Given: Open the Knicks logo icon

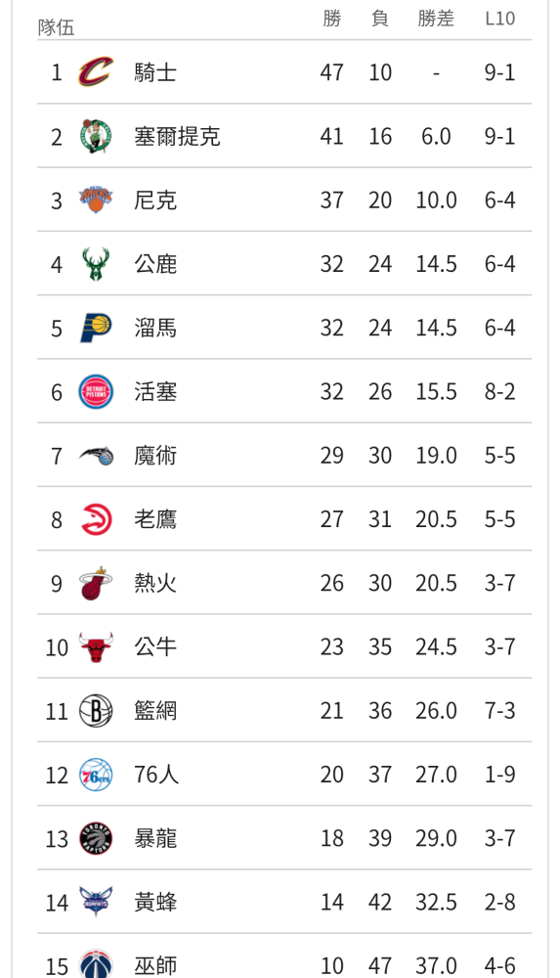Looking at the screenshot, I should [x=96, y=200].
